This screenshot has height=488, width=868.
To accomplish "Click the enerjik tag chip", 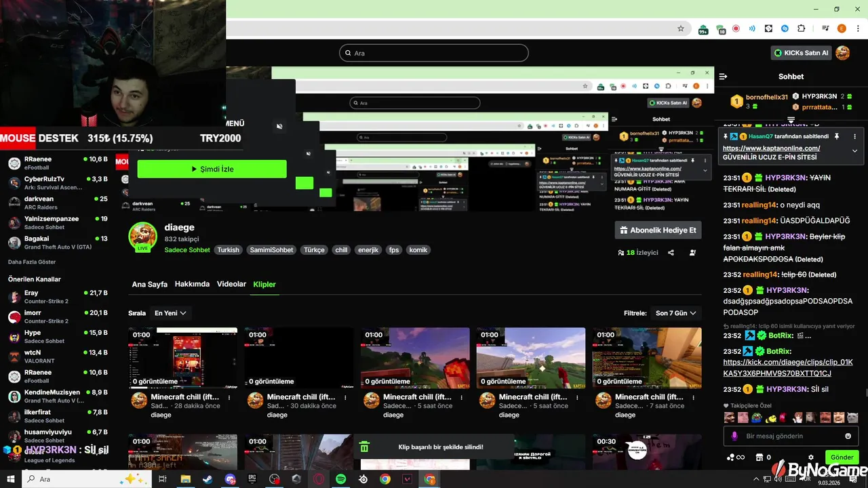I will coord(368,250).
